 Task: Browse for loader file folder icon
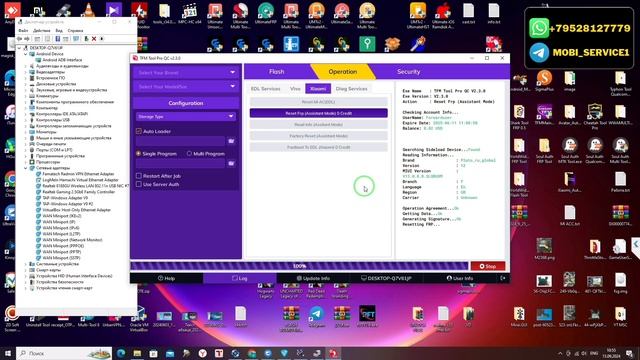coord(231,141)
